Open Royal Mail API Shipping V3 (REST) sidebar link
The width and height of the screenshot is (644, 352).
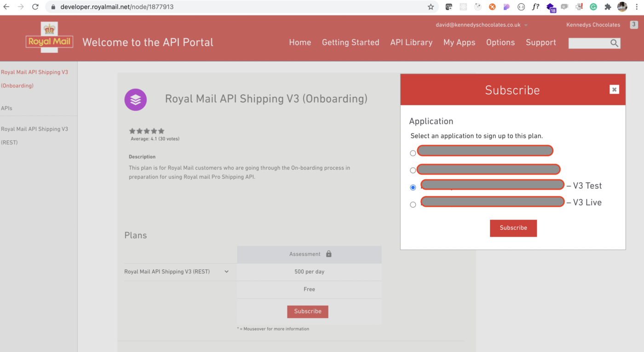coord(34,136)
